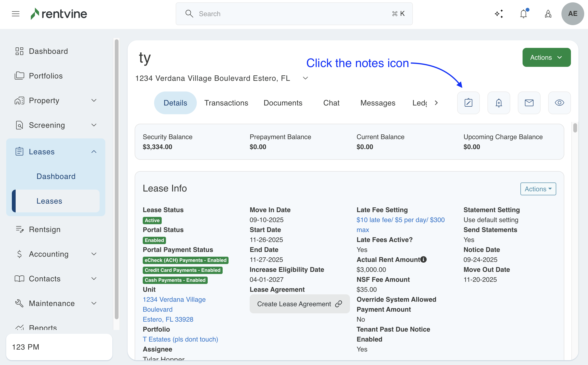This screenshot has width=588, height=365.
Task: Click the Actual Rent Amount info icon
Action: coord(423,260)
